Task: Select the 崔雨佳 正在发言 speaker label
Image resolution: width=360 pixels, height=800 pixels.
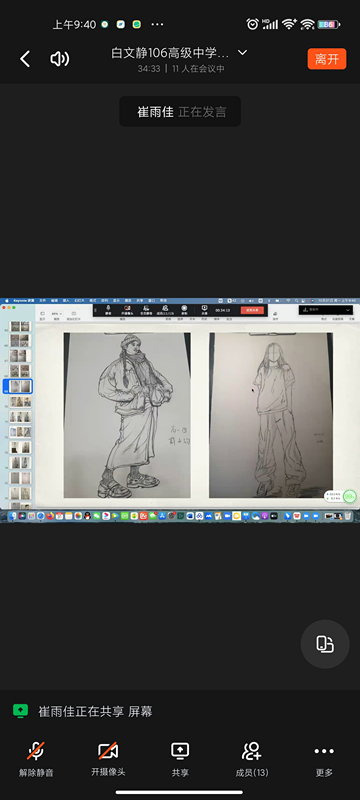Action: tap(180, 112)
